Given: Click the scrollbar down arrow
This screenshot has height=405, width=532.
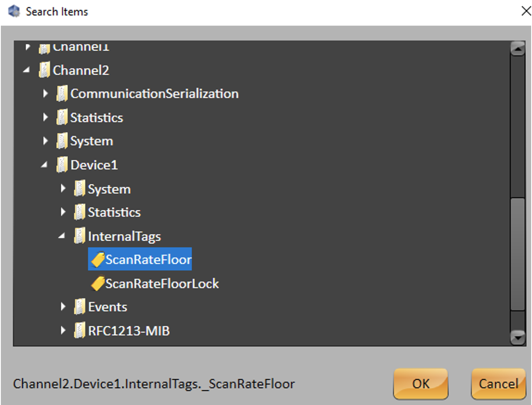Looking at the screenshot, I should 517,337.
